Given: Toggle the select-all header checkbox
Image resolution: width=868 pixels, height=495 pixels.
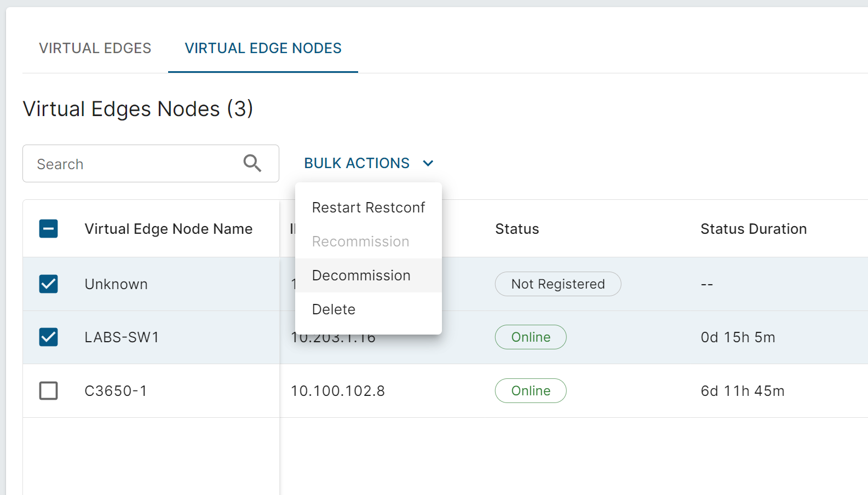Looking at the screenshot, I should pyautogui.click(x=49, y=229).
